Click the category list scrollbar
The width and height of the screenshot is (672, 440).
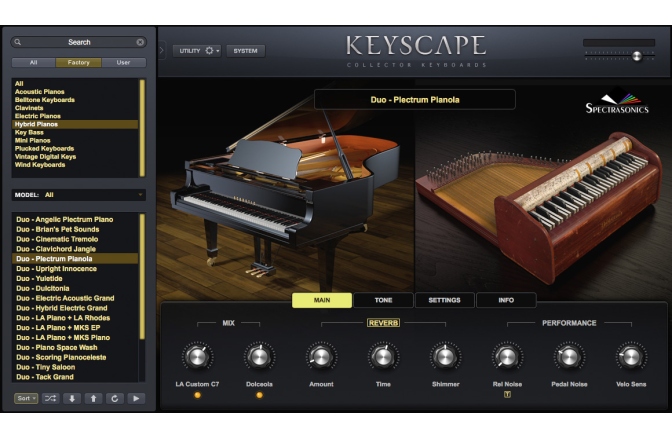(142, 128)
